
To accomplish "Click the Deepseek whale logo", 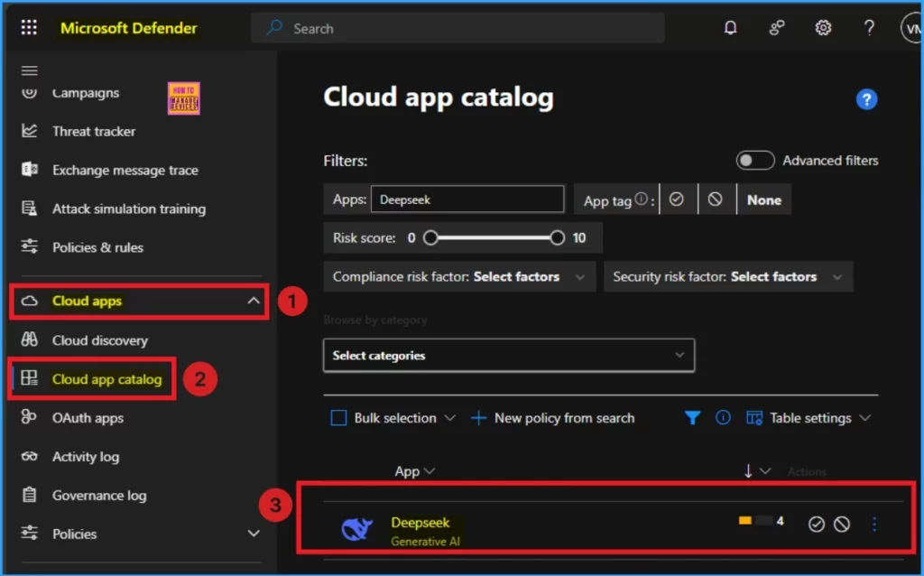I will click(x=356, y=529).
